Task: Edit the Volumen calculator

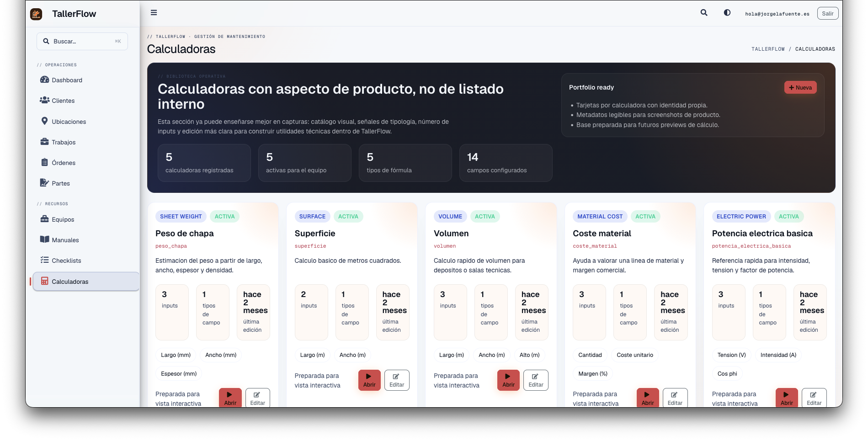Action: [536, 380]
